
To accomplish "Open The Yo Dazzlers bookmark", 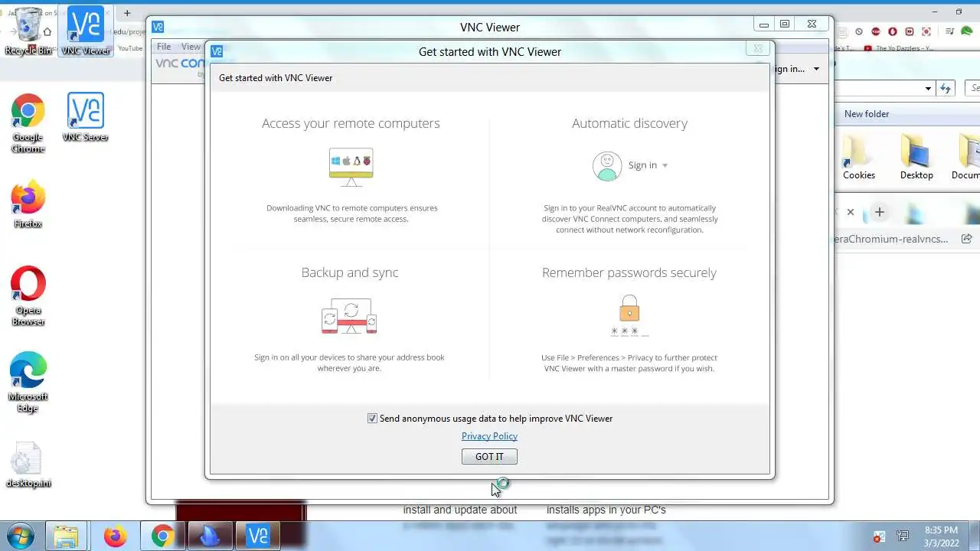I will click(899, 48).
